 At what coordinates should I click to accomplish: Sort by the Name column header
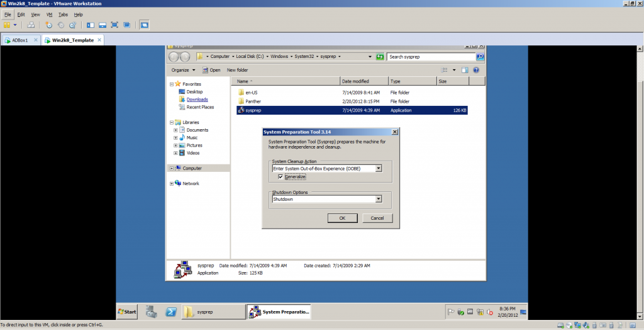[286, 81]
